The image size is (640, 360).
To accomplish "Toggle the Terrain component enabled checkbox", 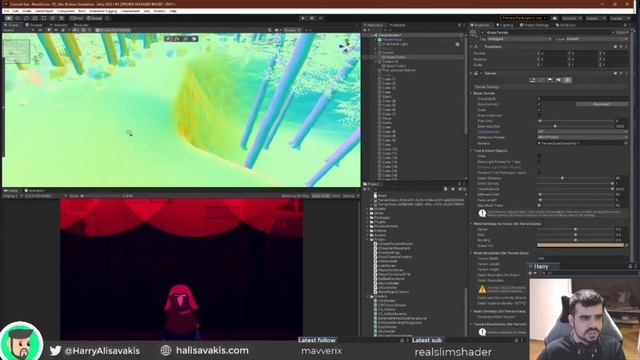I will [481, 73].
